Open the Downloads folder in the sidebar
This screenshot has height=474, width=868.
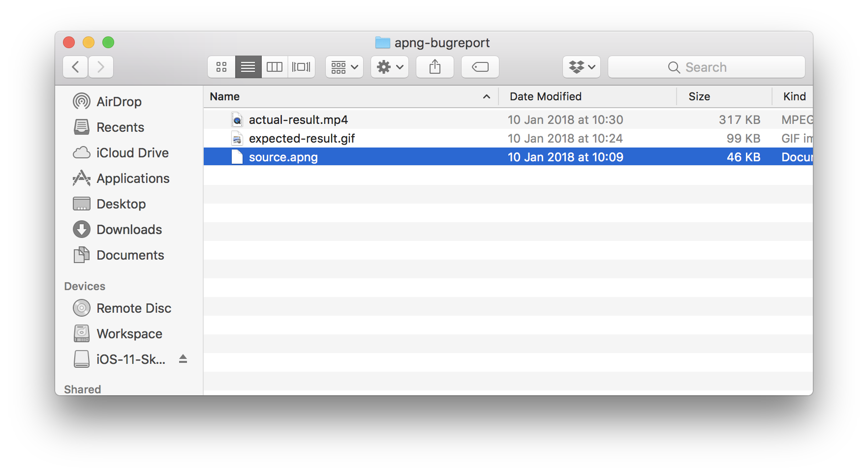[x=129, y=229]
